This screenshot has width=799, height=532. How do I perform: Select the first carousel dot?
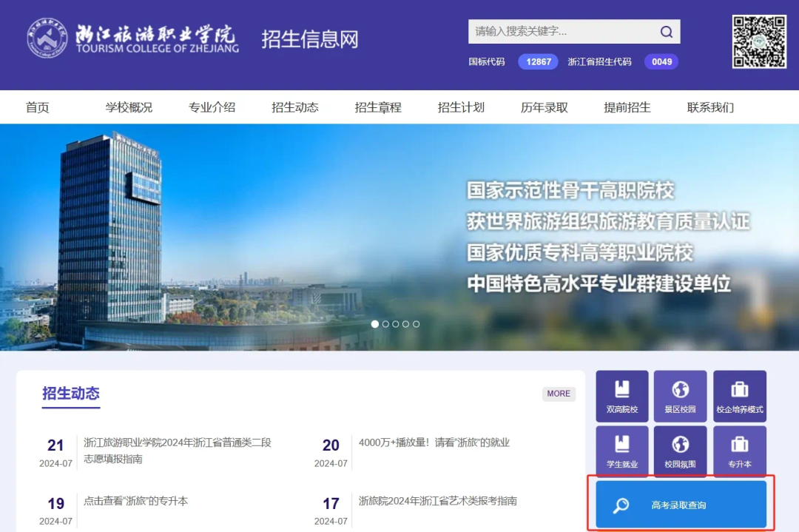[x=375, y=324]
